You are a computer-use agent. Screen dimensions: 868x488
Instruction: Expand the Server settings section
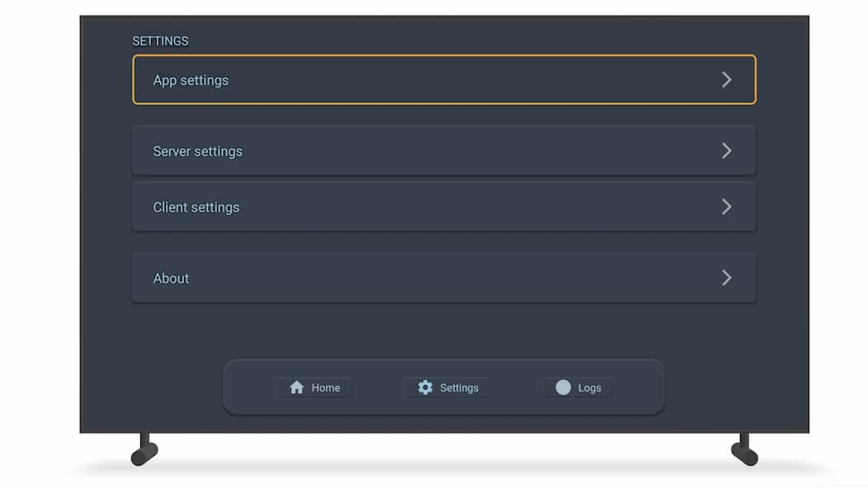point(444,150)
